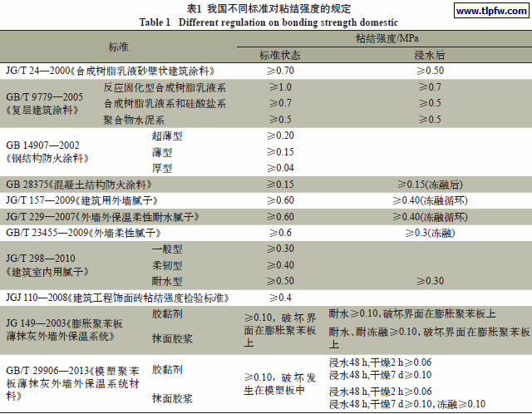This screenshot has height=414, width=532.
Task: Click the '≥0.30' value for 一般型
Action: 280,249
